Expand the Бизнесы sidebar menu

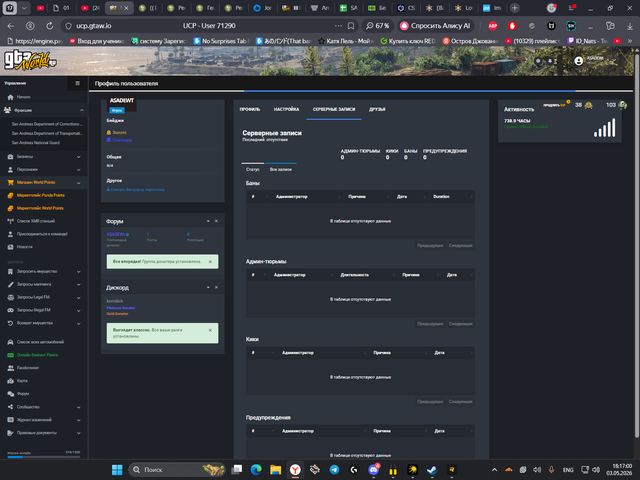tap(78, 157)
